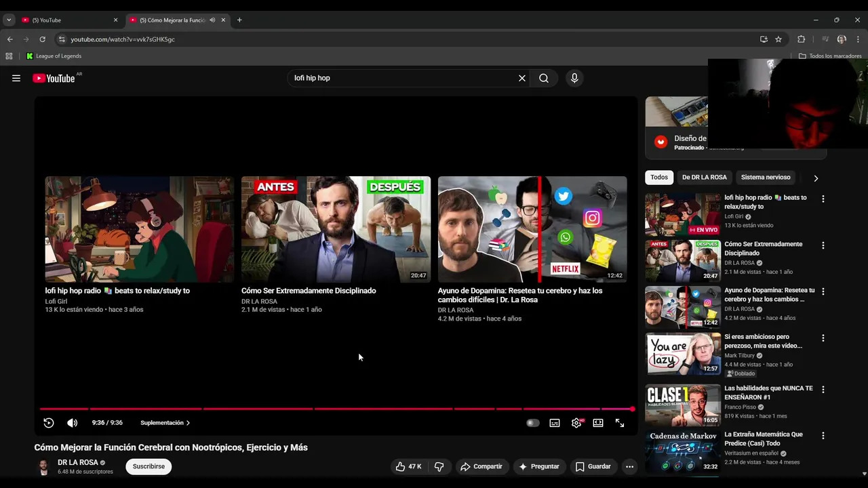The image size is (868, 488).
Task: Open DR LA ROSA channel name link
Action: pos(78,463)
